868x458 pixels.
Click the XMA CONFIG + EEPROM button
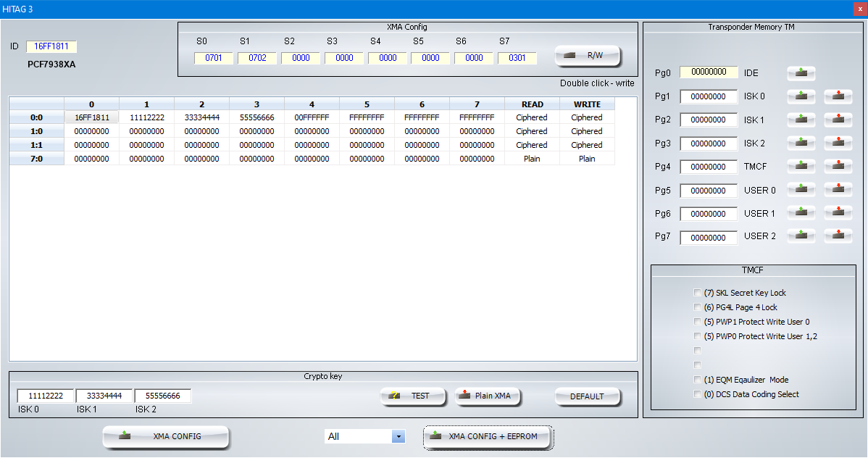(x=488, y=436)
